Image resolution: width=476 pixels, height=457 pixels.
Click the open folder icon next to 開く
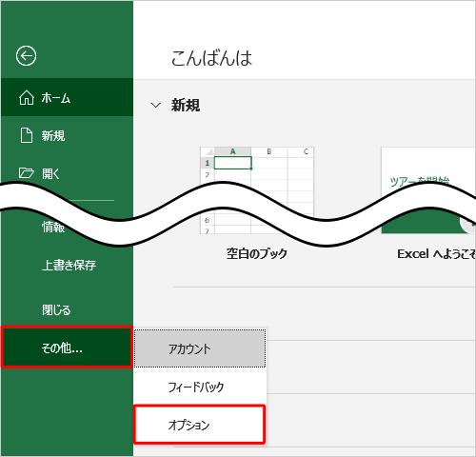point(27,173)
